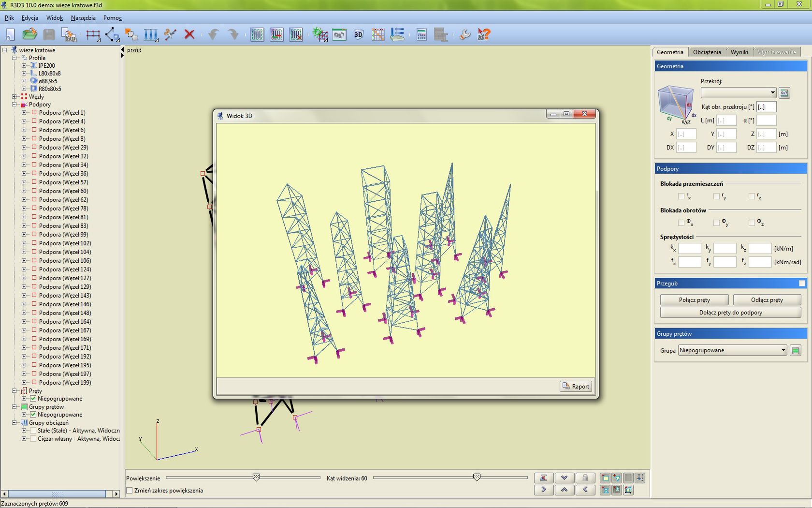This screenshot has width=812, height=508.
Task: Click the Kąt obr. przekroju input field
Action: click(766, 107)
